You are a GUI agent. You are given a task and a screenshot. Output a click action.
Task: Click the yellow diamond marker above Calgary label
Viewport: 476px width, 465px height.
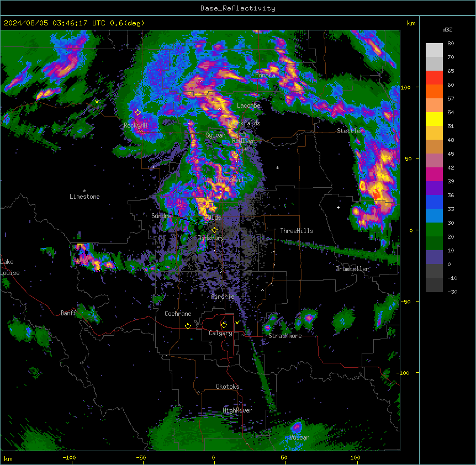pyautogui.click(x=224, y=325)
